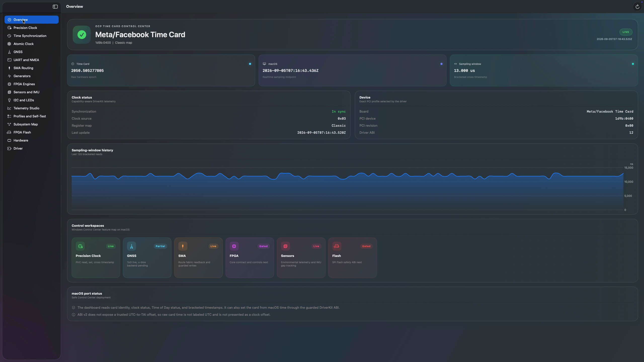Open the Flash workspace card
The height and width of the screenshot is (362, 644).
tap(352, 258)
